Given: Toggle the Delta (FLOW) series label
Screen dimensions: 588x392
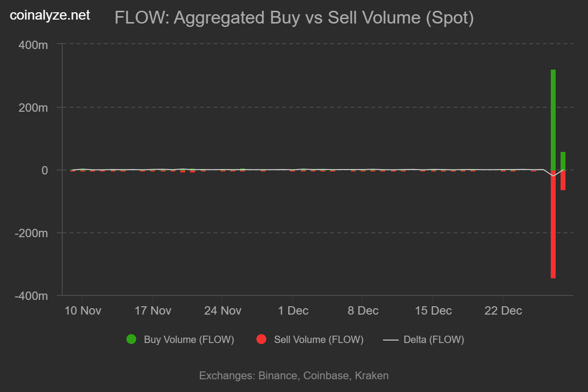Looking at the screenshot, I should pyautogui.click(x=434, y=340).
